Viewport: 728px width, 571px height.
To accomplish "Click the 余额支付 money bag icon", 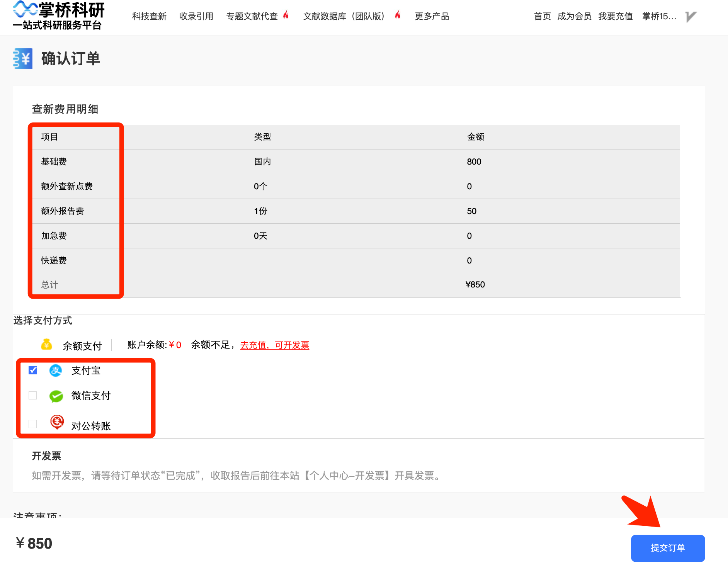I will (46, 344).
